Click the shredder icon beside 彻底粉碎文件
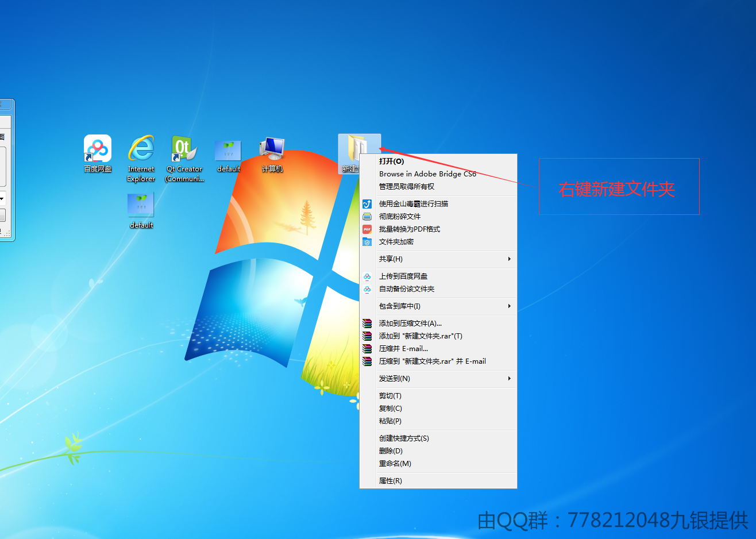756x539 pixels. (x=367, y=217)
